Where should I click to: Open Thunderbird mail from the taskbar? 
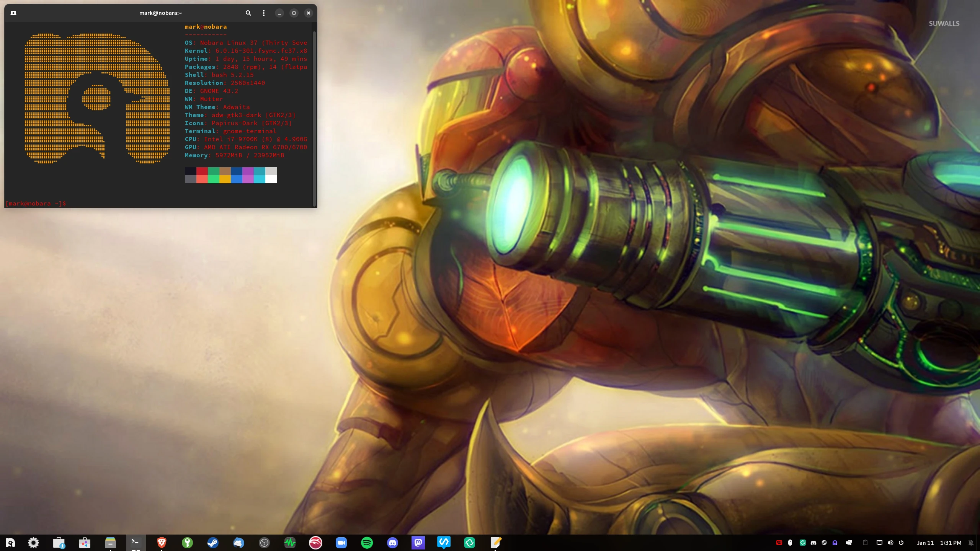(x=238, y=543)
